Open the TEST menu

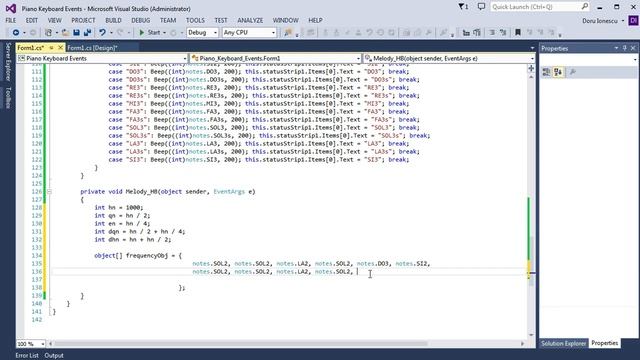pos(221,20)
